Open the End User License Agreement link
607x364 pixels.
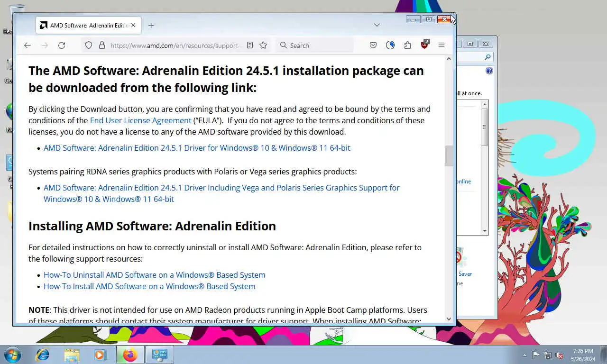tap(141, 120)
